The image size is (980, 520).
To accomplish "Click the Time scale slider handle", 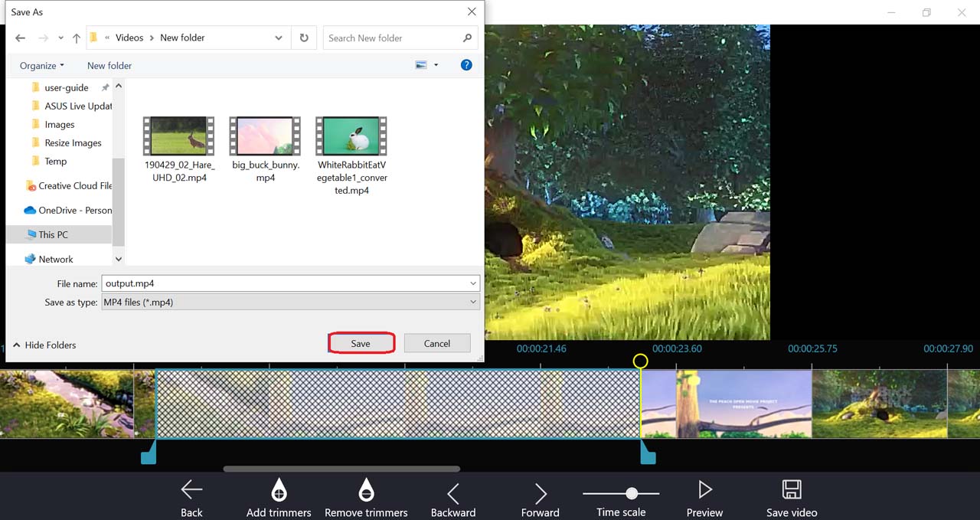I will click(x=632, y=494).
